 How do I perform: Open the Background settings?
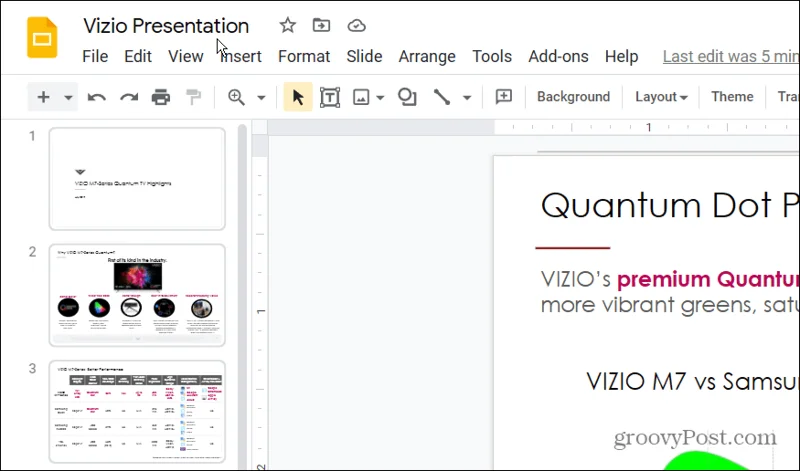[573, 96]
